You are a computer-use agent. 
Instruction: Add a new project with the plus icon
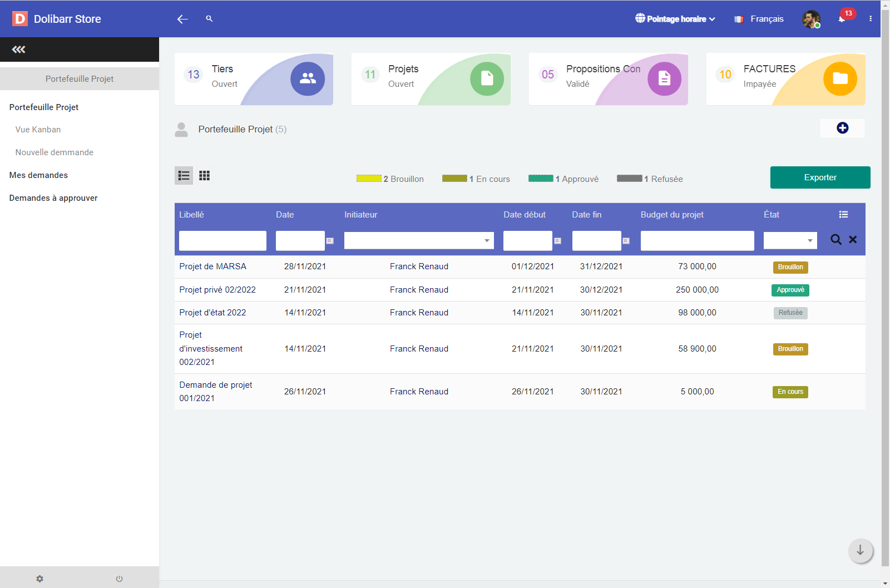tap(842, 128)
